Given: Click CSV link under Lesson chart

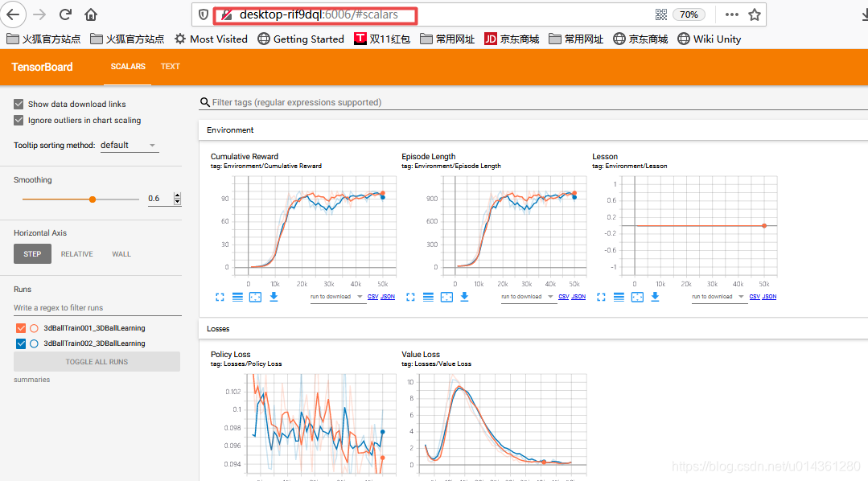Looking at the screenshot, I should point(755,297).
